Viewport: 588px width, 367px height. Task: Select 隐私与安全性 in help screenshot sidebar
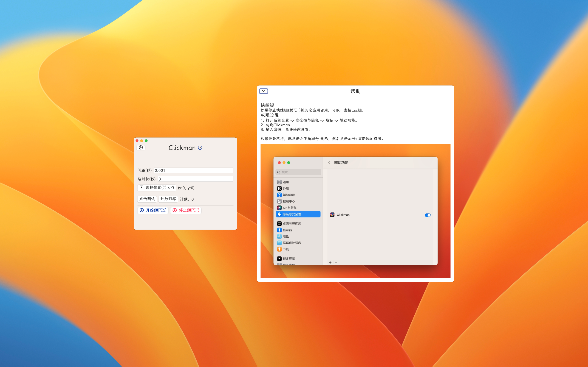click(298, 214)
